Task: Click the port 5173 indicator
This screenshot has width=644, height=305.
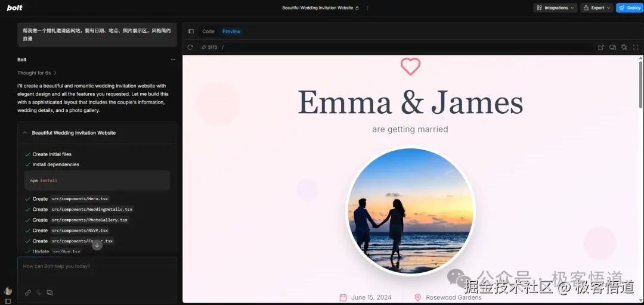Action: tap(209, 47)
